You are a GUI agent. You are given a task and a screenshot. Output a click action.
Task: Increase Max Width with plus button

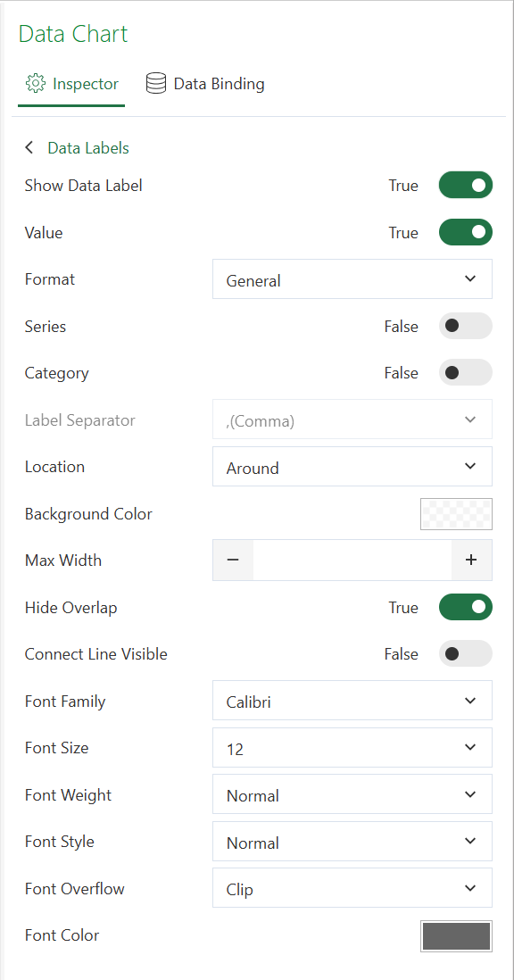tap(471, 560)
